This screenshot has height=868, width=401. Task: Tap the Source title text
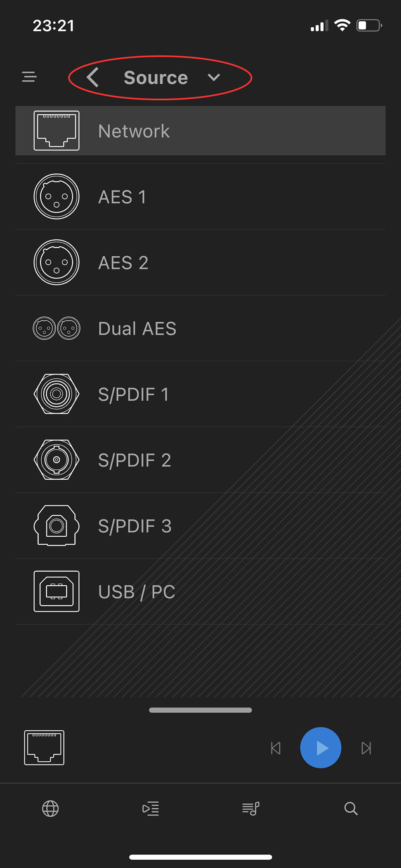coord(156,77)
